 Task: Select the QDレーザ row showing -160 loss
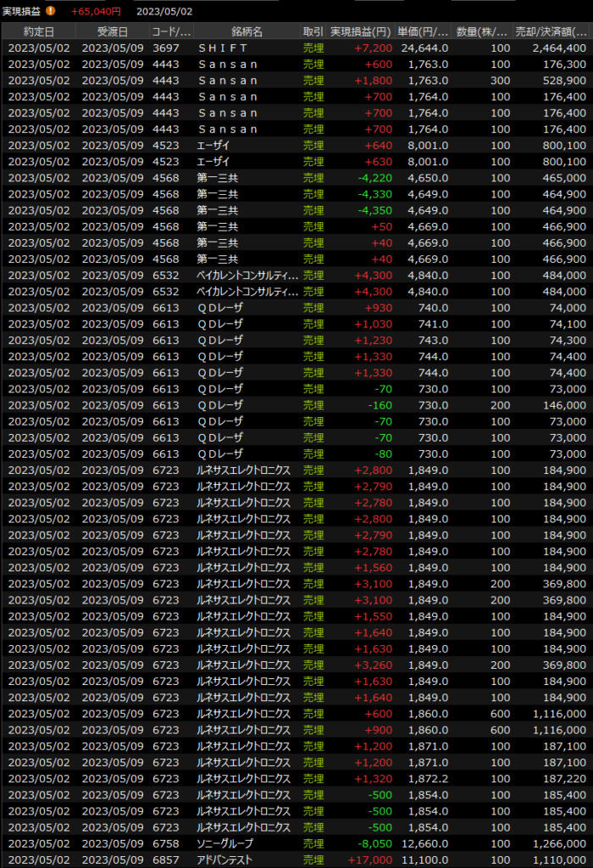pos(296,405)
